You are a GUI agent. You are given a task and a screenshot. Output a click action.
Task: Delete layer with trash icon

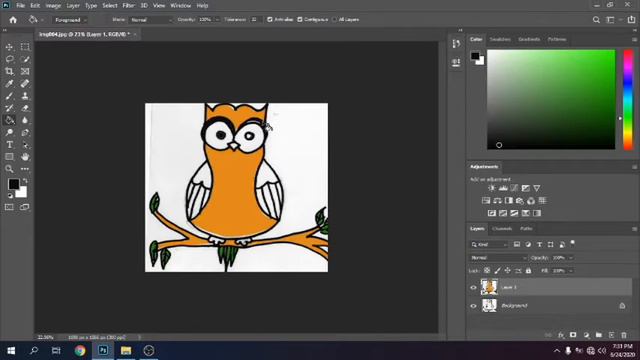point(624,335)
